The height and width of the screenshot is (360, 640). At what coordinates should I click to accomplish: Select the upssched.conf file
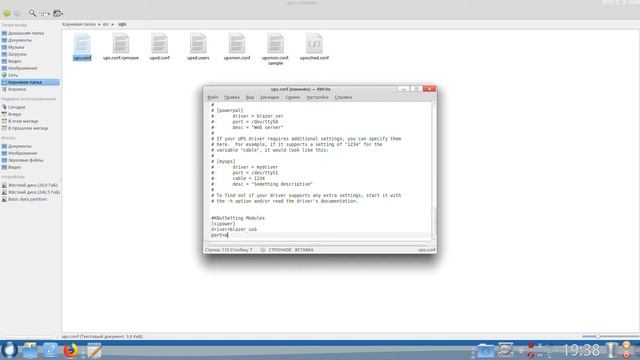[314, 47]
